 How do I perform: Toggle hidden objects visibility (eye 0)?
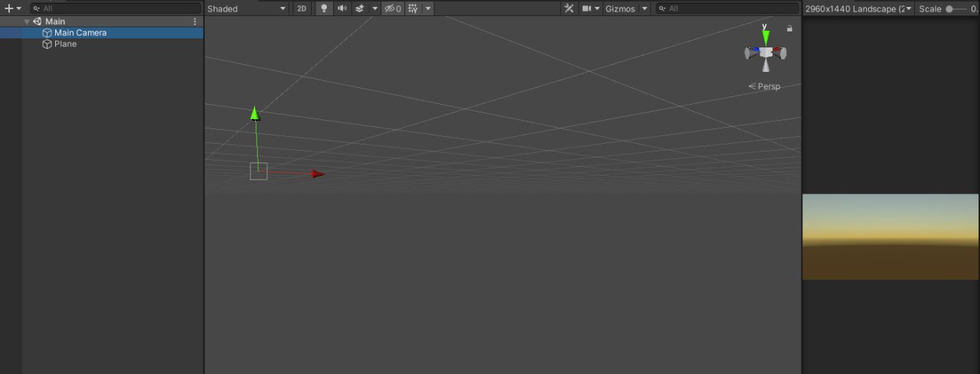[393, 8]
